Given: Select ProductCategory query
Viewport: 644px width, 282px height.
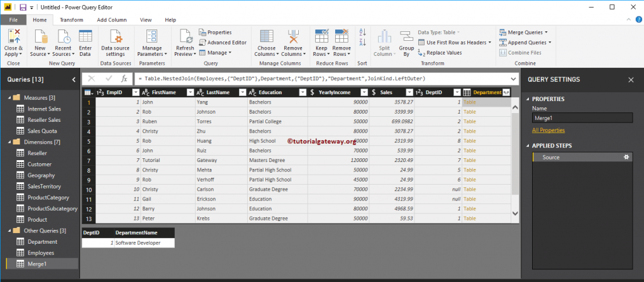Looking at the screenshot, I should [x=48, y=198].
